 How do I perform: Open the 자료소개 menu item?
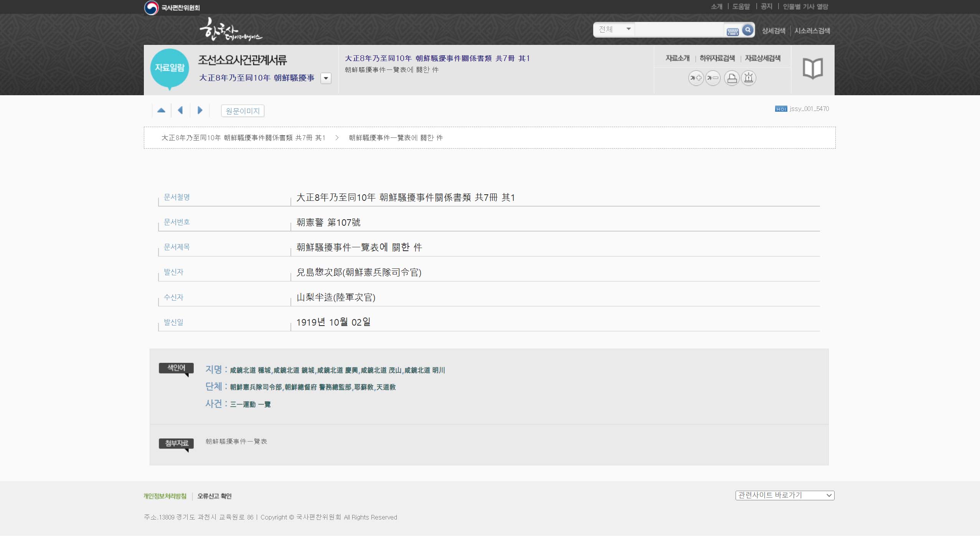tap(677, 58)
